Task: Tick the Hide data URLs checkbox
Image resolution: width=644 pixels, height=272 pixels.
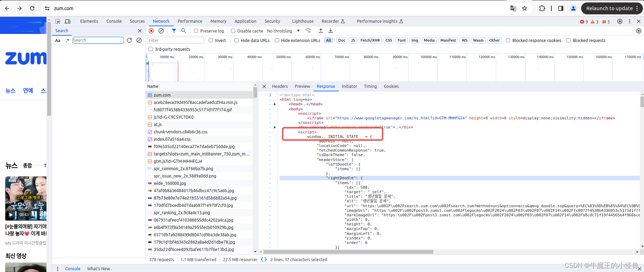Action: point(237,40)
